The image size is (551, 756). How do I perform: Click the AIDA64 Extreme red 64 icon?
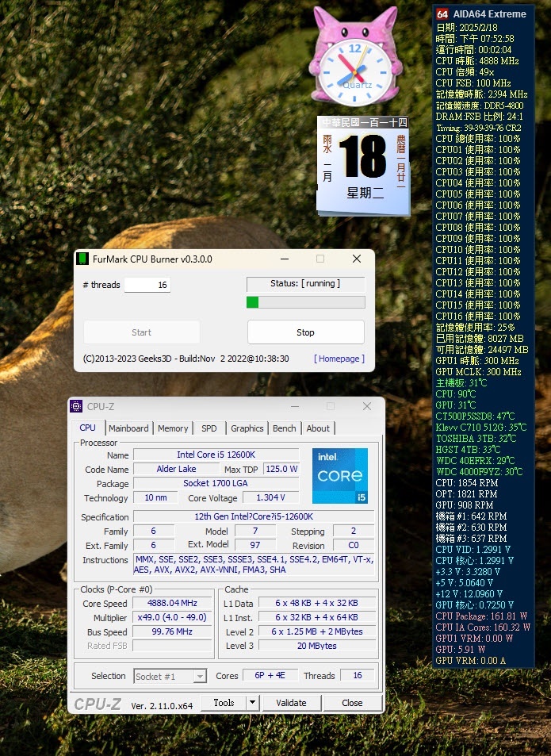[442, 13]
